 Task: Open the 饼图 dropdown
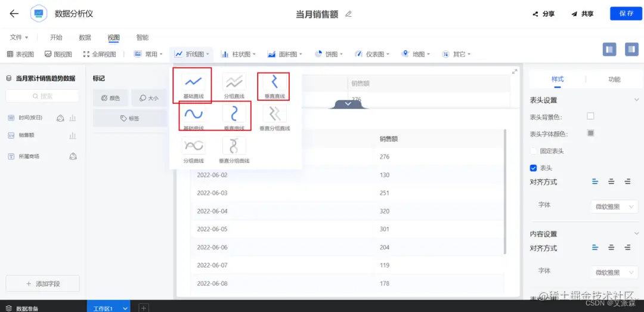pos(329,54)
